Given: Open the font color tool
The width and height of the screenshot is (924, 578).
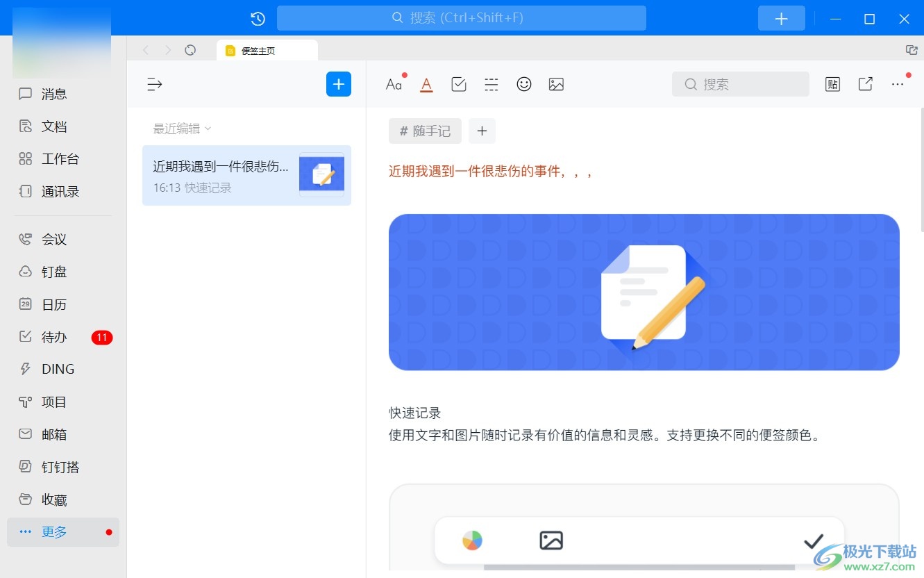Looking at the screenshot, I should [x=426, y=85].
